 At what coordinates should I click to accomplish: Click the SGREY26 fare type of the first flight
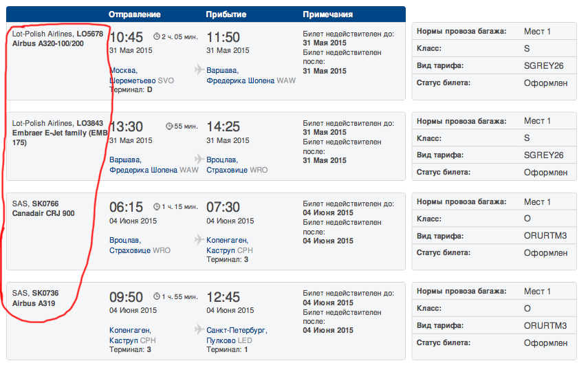click(x=543, y=66)
